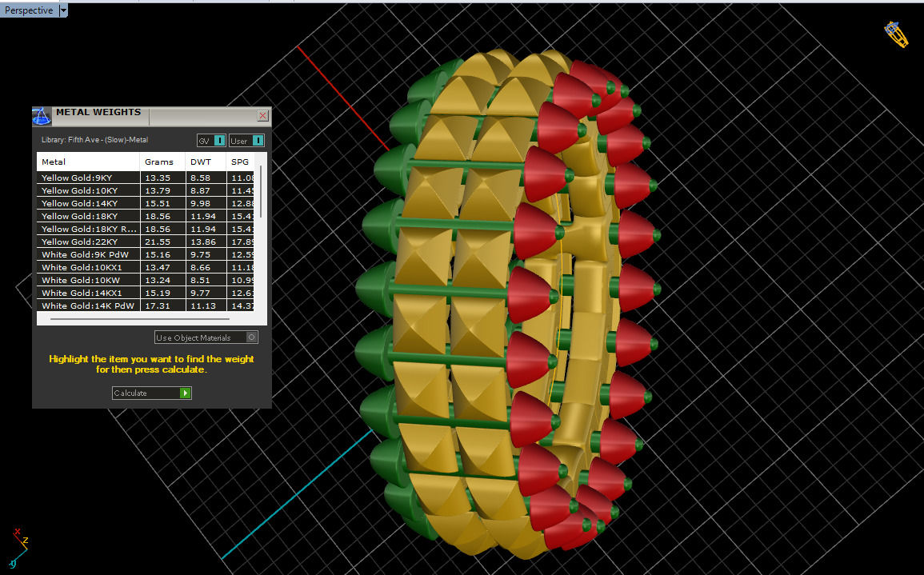
Task: Click the yellow gem icon in the viewport corner
Action: click(x=896, y=34)
